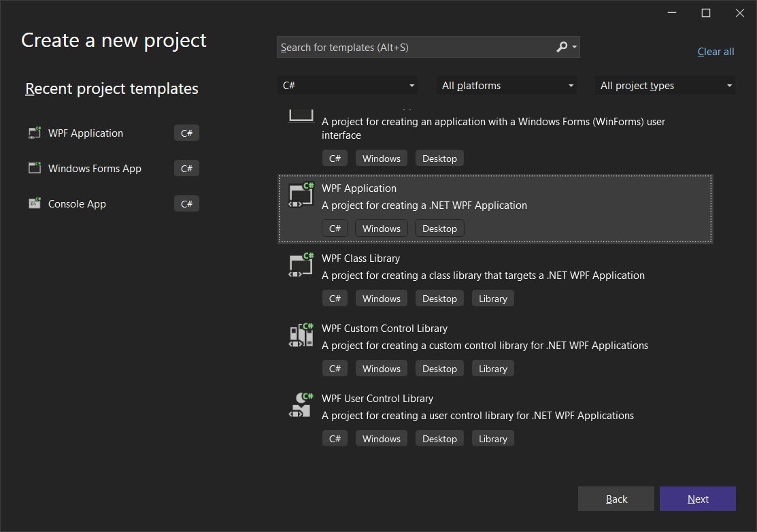The image size is (757, 532).
Task: Click the C# tag next to recent Console App
Action: tap(186, 203)
